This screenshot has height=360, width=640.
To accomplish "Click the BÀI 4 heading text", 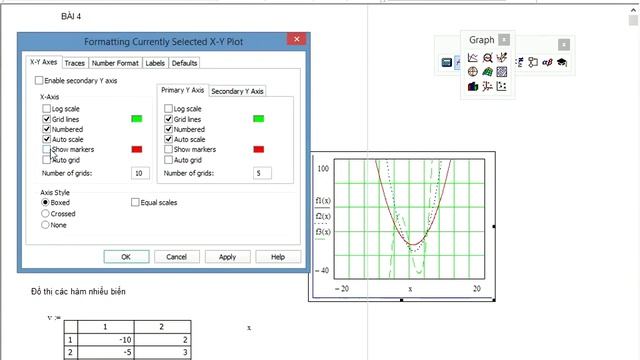I will click(71, 16).
